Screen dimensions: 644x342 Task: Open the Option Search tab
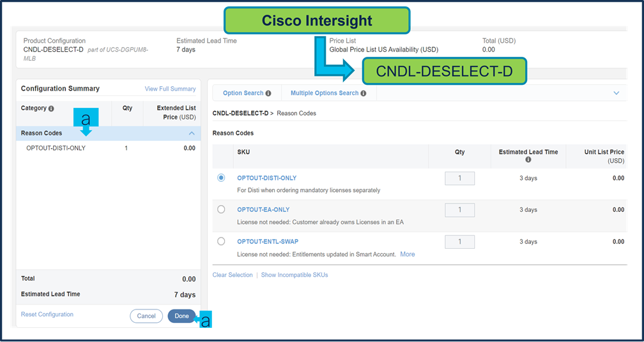tap(247, 93)
